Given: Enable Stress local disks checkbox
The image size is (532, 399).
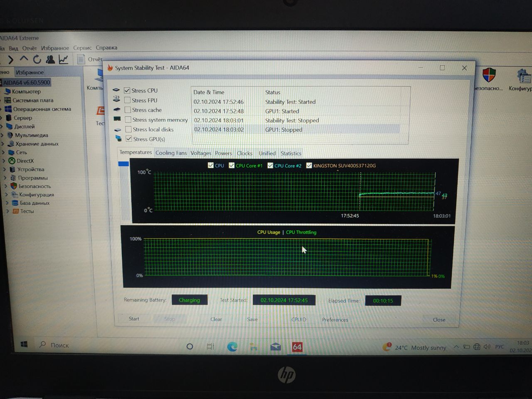Looking at the screenshot, I should coord(128,129).
